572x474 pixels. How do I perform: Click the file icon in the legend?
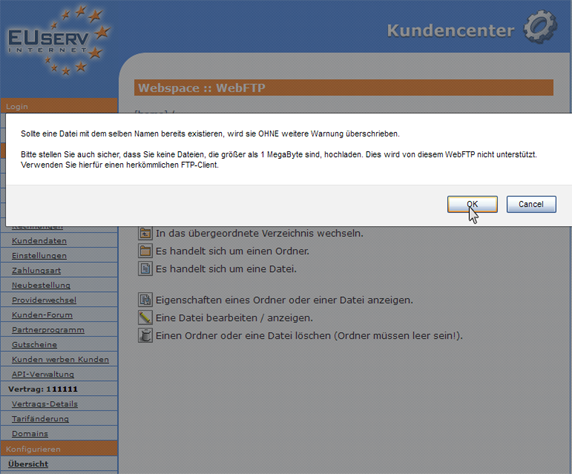(x=145, y=269)
